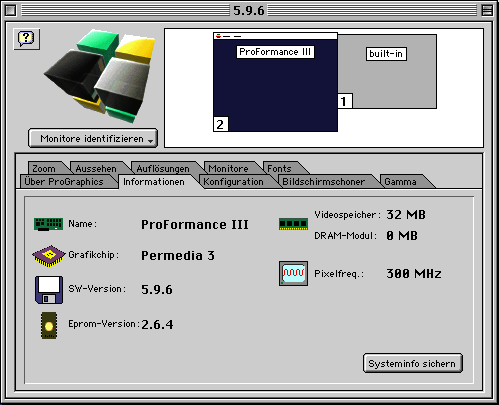Click the EPROM chip icon beside Eprom-Version
The height and width of the screenshot is (405, 499).
[x=49, y=326]
